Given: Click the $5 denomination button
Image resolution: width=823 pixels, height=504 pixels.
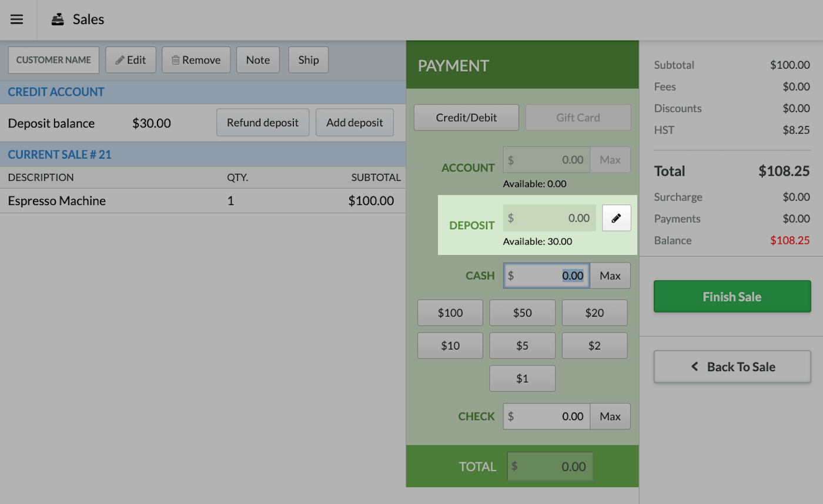Looking at the screenshot, I should pos(522,345).
